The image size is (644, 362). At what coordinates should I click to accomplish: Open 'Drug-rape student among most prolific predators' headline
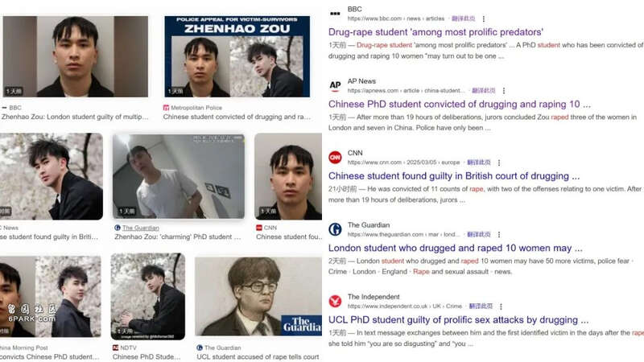[x=436, y=32]
